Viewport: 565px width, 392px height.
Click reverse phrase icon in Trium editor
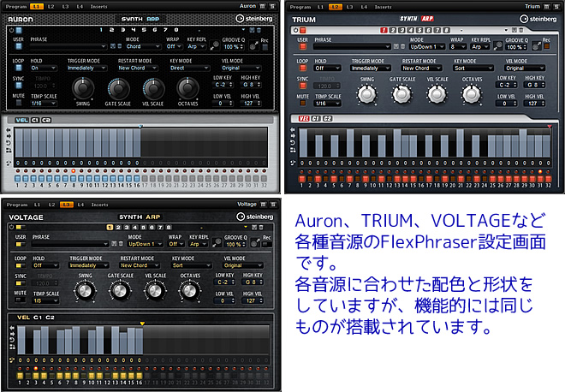(293, 143)
